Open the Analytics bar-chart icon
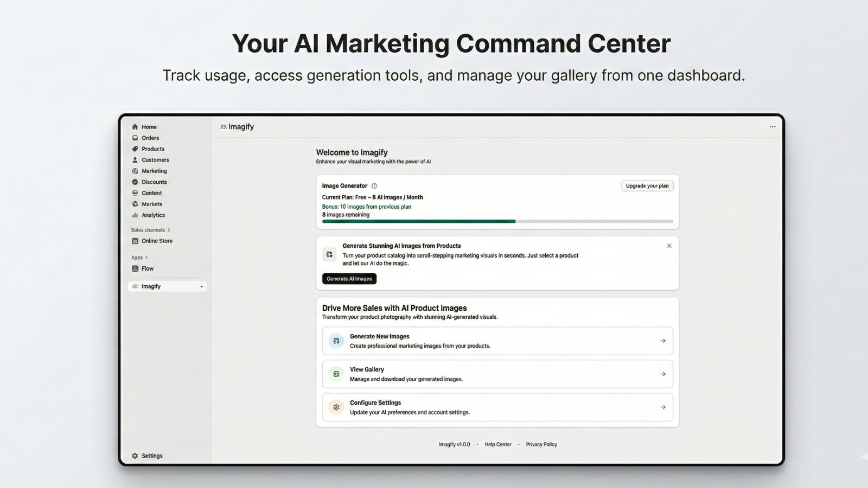The image size is (868, 488). [135, 215]
